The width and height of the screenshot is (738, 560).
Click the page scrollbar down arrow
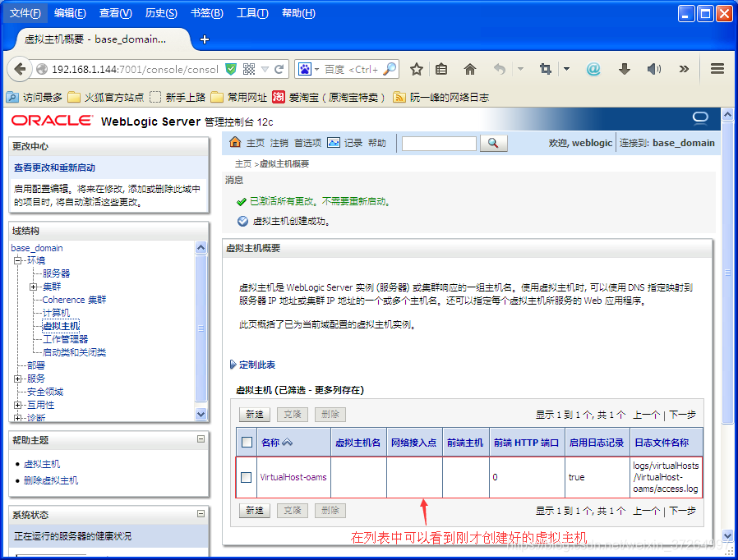coord(727,535)
